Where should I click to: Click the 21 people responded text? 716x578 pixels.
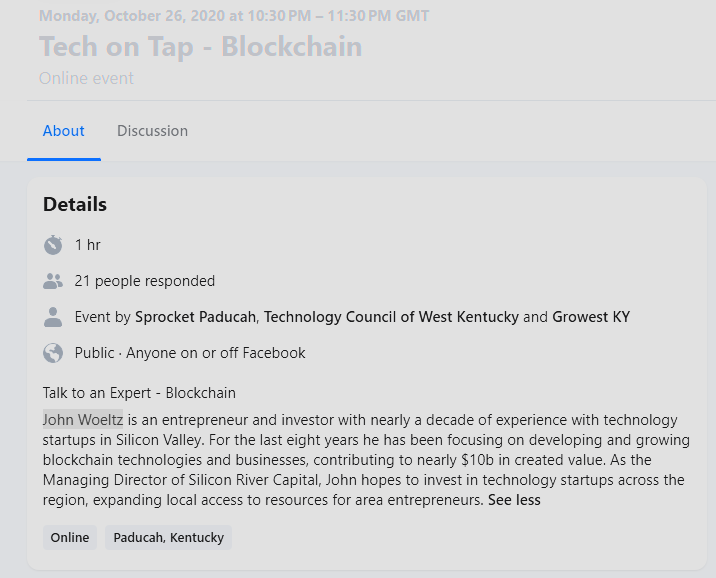point(145,281)
